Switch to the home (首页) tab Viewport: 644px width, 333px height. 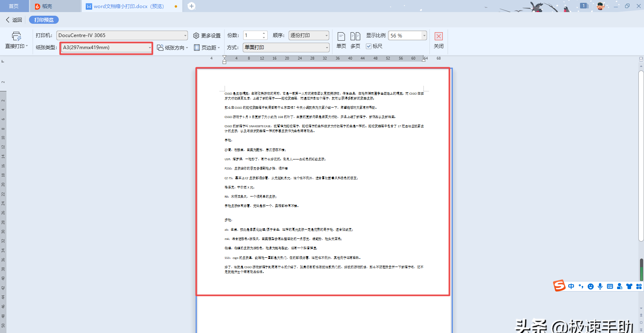14,6
